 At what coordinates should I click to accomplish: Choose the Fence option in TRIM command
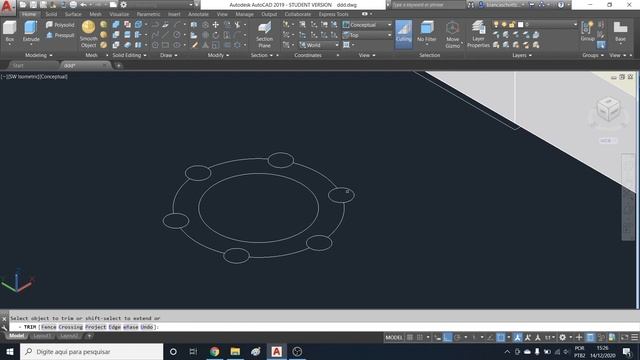[49, 327]
